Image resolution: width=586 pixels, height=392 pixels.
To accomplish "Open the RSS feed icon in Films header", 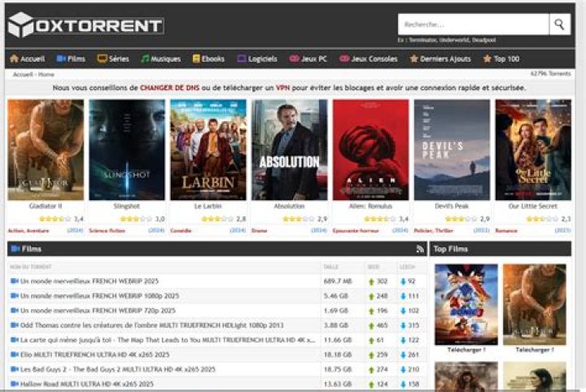I will [x=420, y=249].
